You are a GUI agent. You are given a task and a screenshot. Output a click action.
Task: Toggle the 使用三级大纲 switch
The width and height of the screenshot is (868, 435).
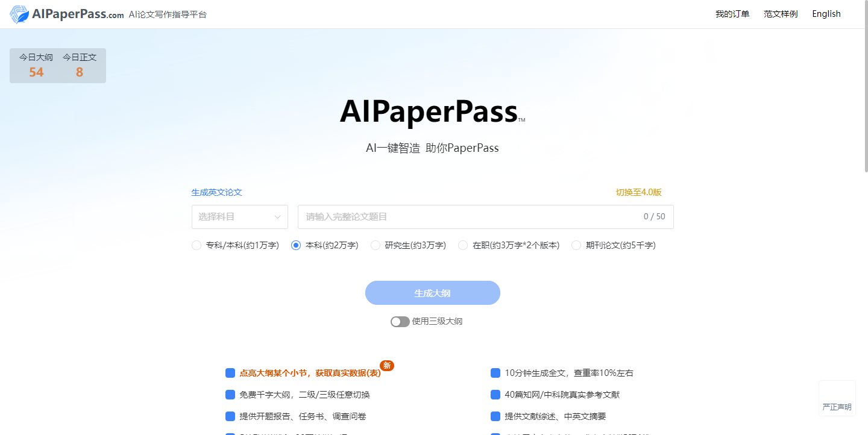(x=400, y=322)
